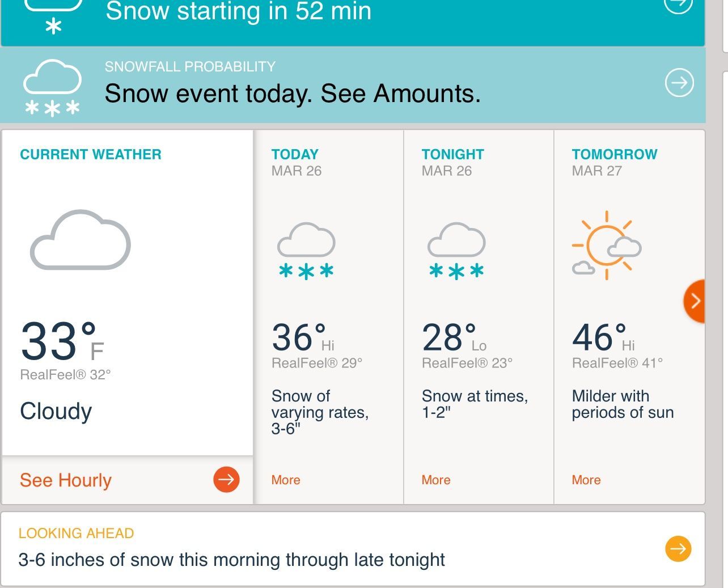Click the arrow on Snow starting banner
The width and height of the screenshot is (728, 588).
[x=679, y=5]
